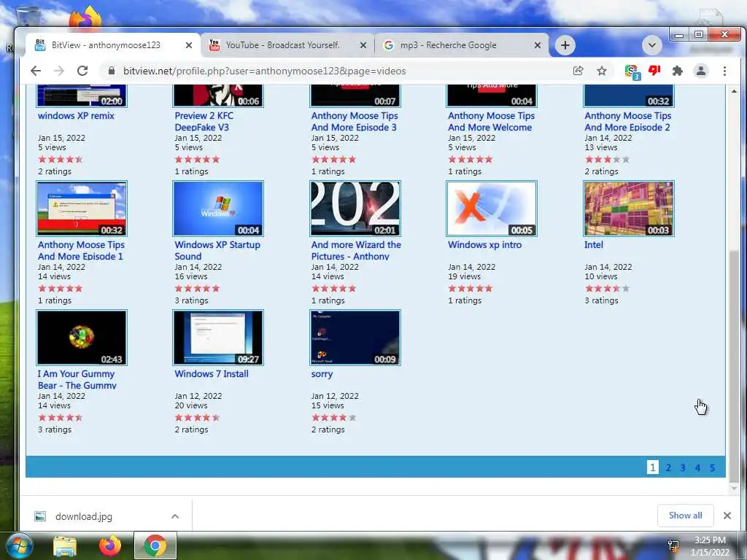Open the red thumbs-down extension icon
Screen dimensions: 747x560
654,71
